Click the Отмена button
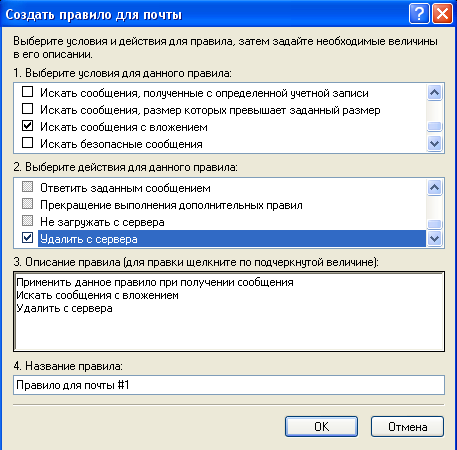 pyautogui.click(x=407, y=426)
